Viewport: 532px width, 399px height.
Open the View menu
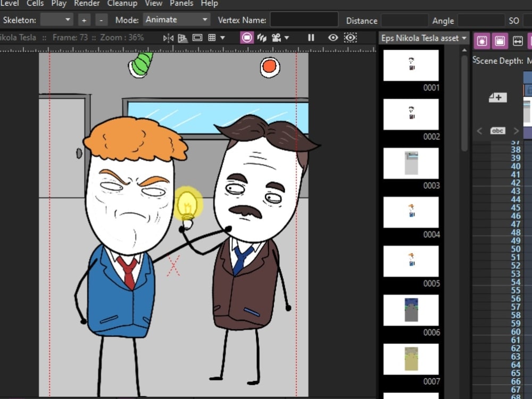point(153,3)
